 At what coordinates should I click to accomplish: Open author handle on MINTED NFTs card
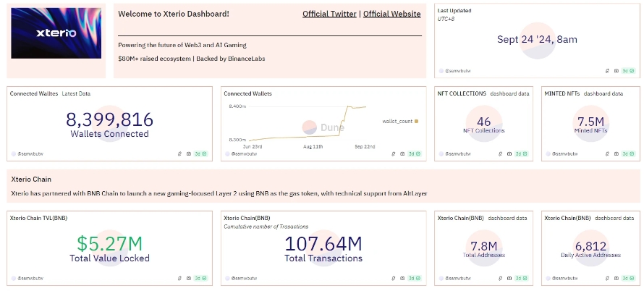[564, 153]
